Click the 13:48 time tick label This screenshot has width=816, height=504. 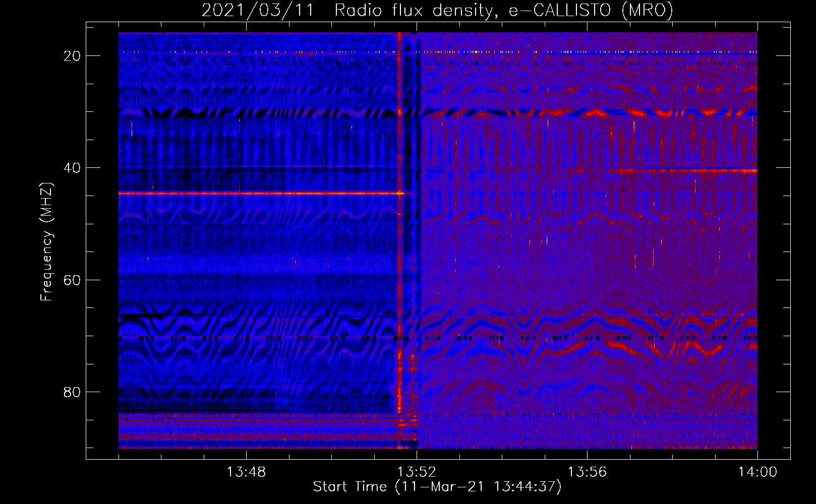(246, 472)
